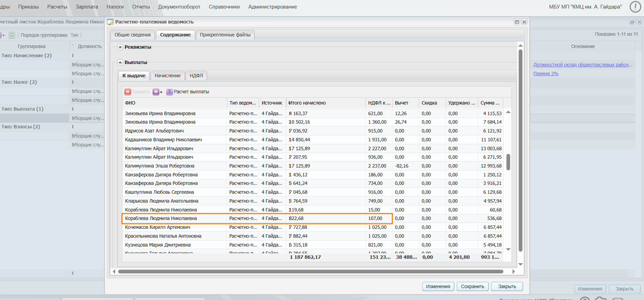The image size is (644, 300).
Task: Click the sigma icon for Расчет выплаты
Action: (169, 92)
